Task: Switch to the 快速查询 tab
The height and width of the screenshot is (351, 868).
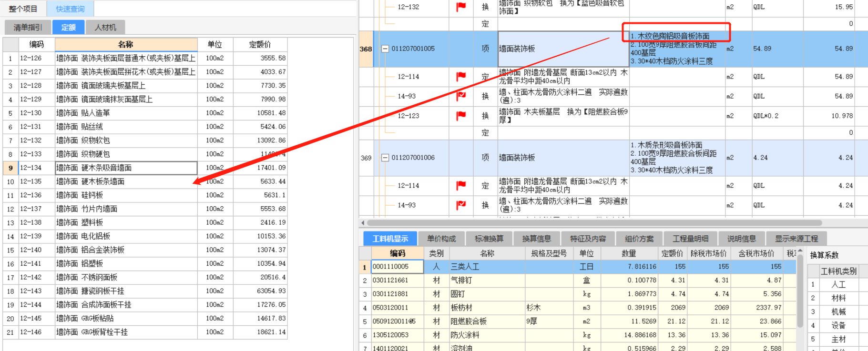Action: 70,9
